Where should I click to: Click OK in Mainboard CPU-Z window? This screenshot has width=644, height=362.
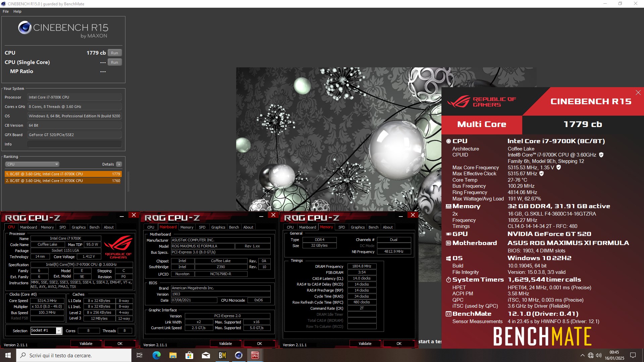[259, 344]
